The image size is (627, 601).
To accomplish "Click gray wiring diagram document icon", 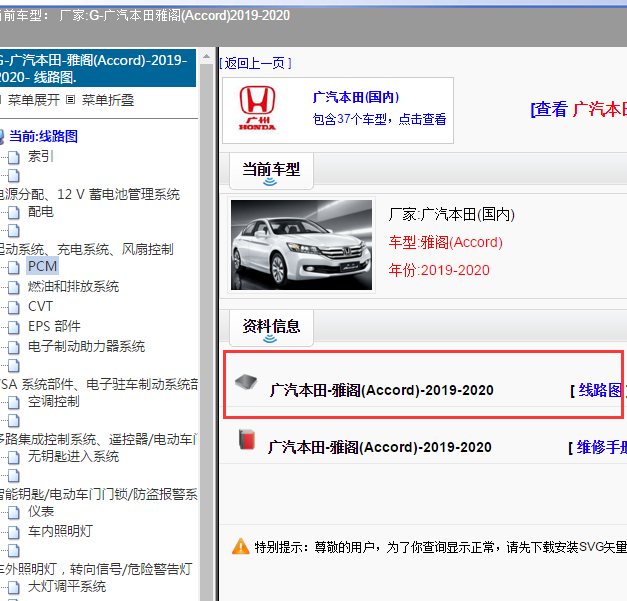I will [x=246, y=382].
